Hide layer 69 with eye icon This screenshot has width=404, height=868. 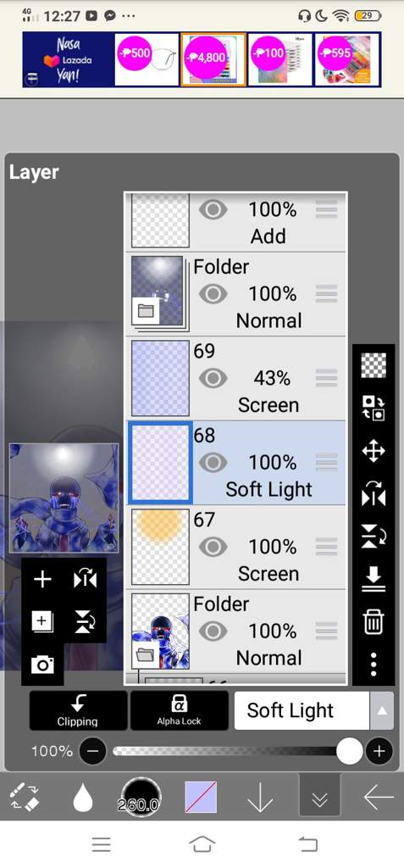(213, 379)
